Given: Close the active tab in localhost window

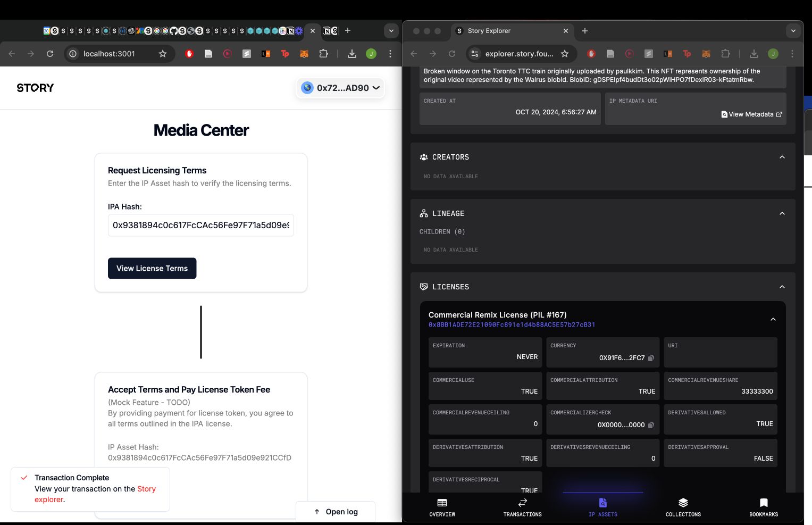Looking at the screenshot, I should [x=313, y=31].
